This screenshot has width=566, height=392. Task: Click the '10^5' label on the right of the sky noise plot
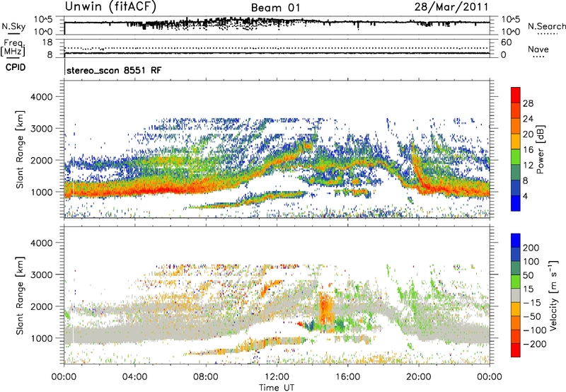click(510, 19)
